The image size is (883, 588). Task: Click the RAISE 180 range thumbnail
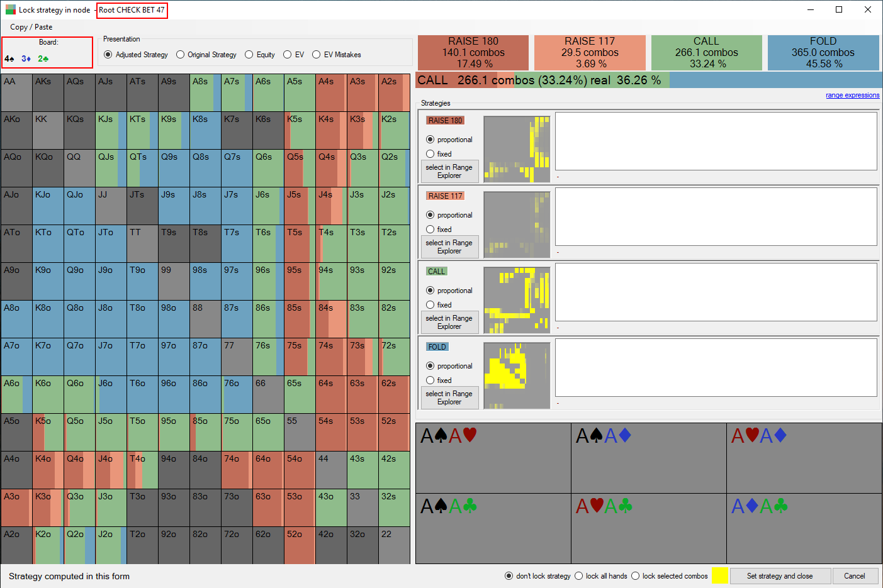(517, 149)
